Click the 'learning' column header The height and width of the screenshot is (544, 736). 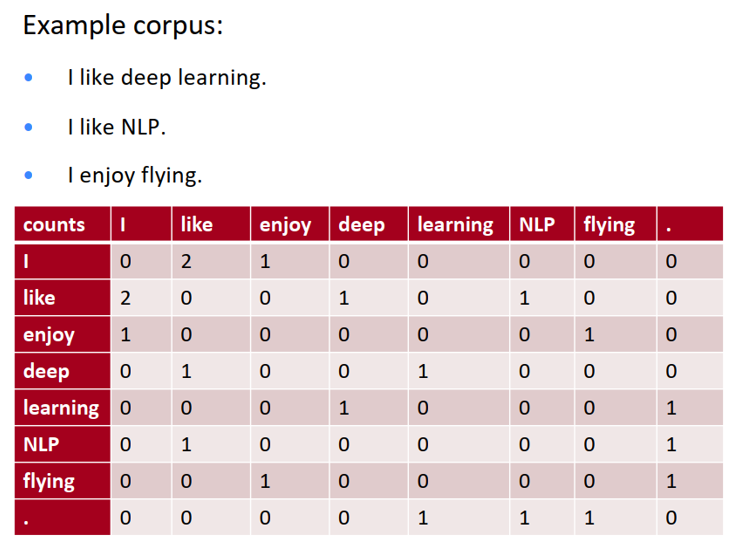(x=455, y=225)
